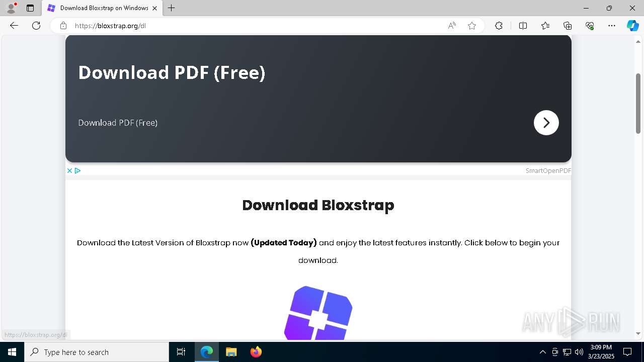
Task: Refresh the current page
Action: point(36,26)
